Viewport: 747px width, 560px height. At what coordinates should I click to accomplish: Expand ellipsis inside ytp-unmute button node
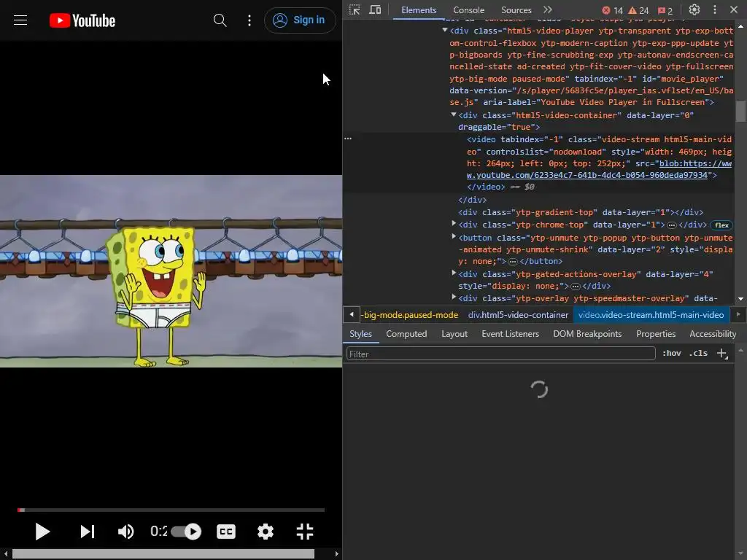click(513, 262)
